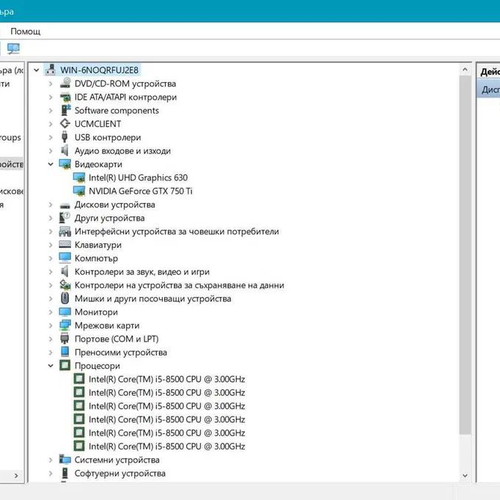This screenshot has width=500, height=500.
Task: Click the DVD/CD-ROM устройства drive icon
Action: point(65,83)
